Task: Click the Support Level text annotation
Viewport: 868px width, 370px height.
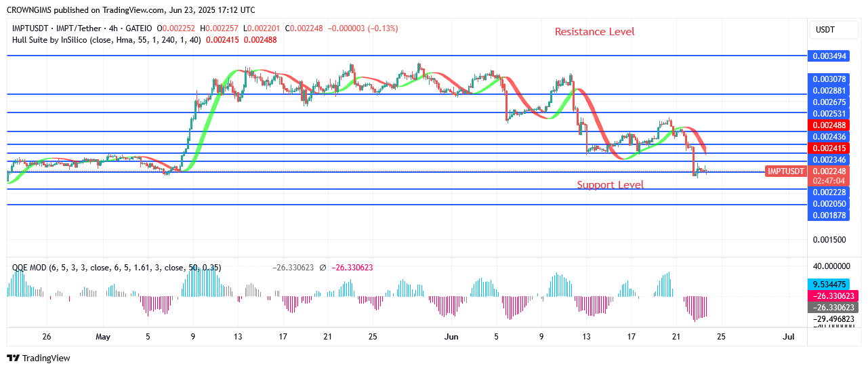Action: point(610,185)
